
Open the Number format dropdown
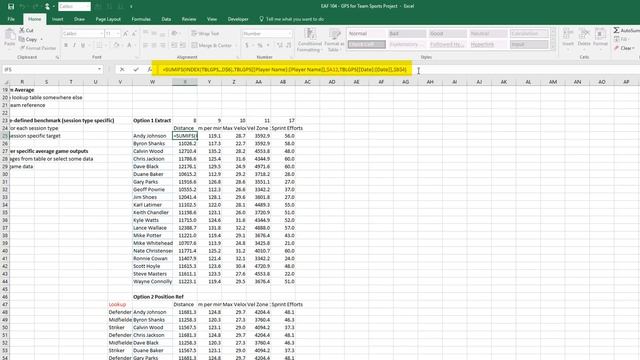(289, 33)
